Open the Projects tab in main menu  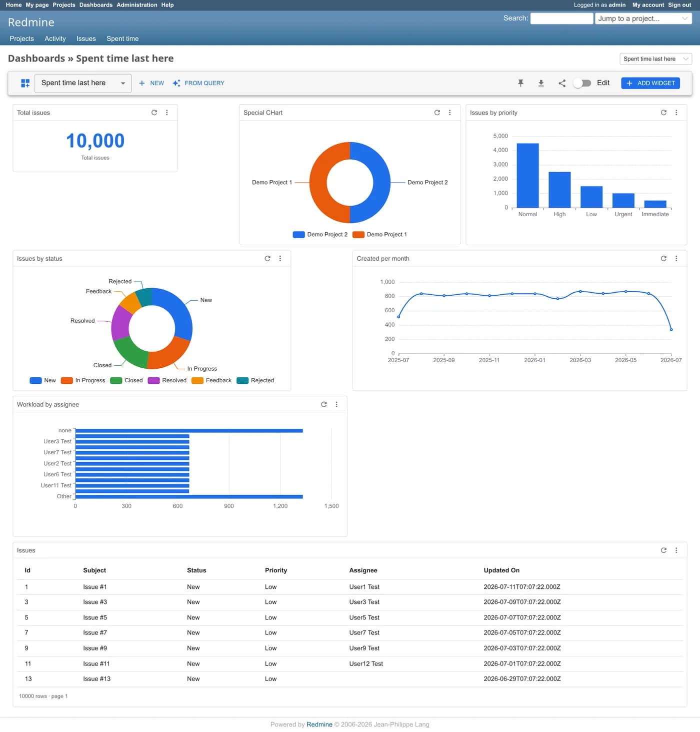(22, 39)
